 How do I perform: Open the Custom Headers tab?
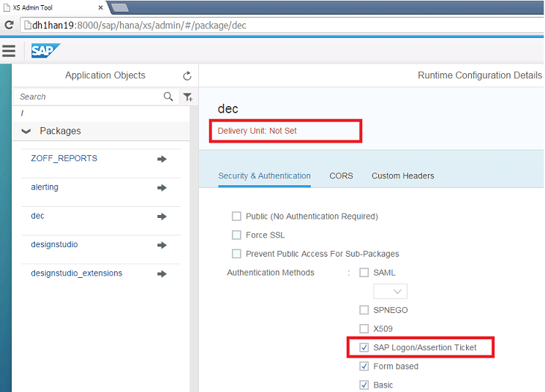[x=403, y=176]
